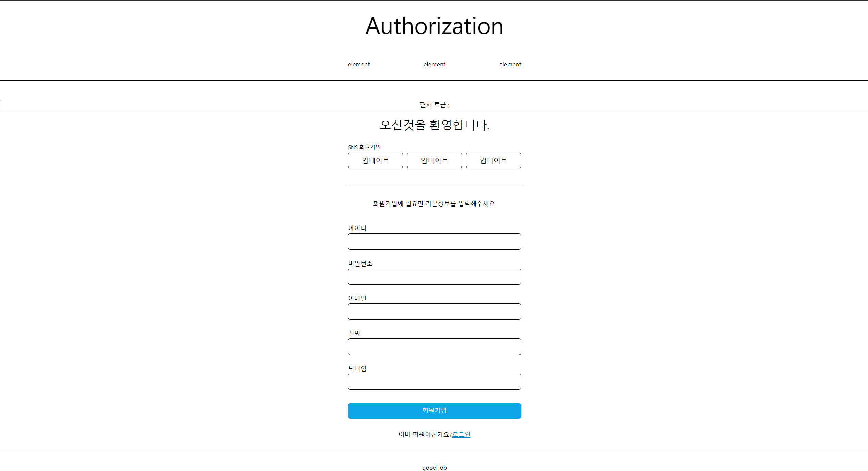Focus the 아이디 input field
This screenshot has width=868, height=471.
point(434,241)
